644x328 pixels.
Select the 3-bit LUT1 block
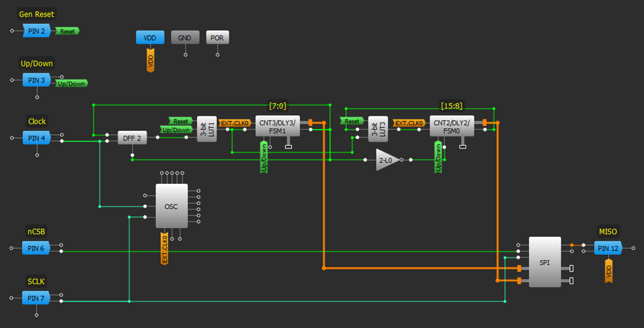coord(207,129)
